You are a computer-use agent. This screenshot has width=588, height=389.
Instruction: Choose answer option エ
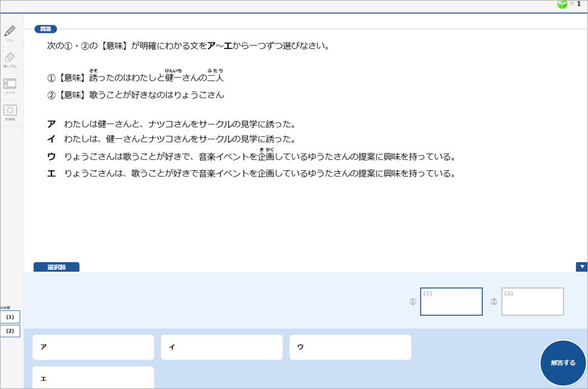[x=93, y=377]
